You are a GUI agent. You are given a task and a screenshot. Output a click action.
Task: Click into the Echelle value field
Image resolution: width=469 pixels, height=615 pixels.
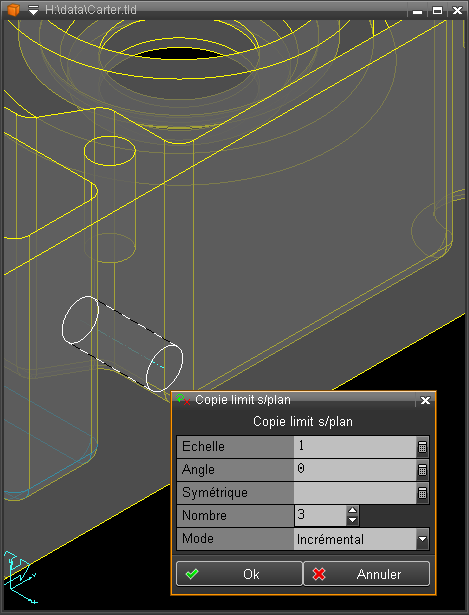point(355,447)
